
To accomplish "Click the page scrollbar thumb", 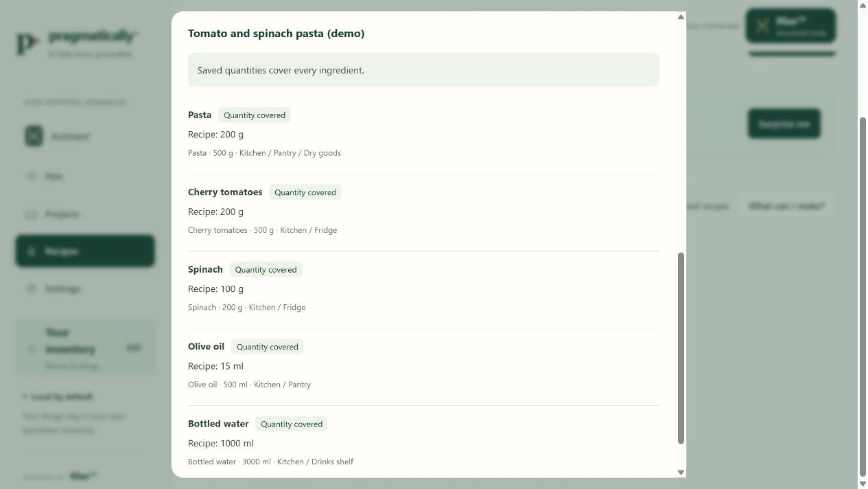I will coord(863,297).
